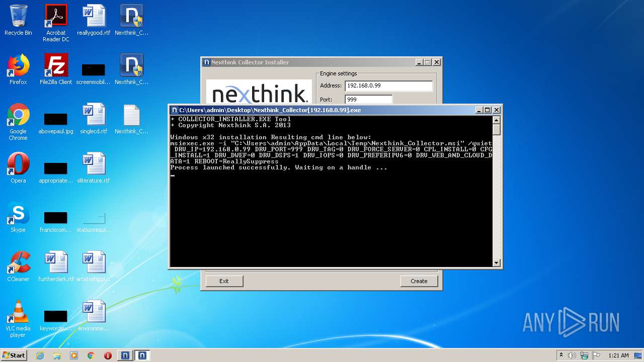Close the console window
Viewport: 644px width, 362px height.
click(496, 110)
